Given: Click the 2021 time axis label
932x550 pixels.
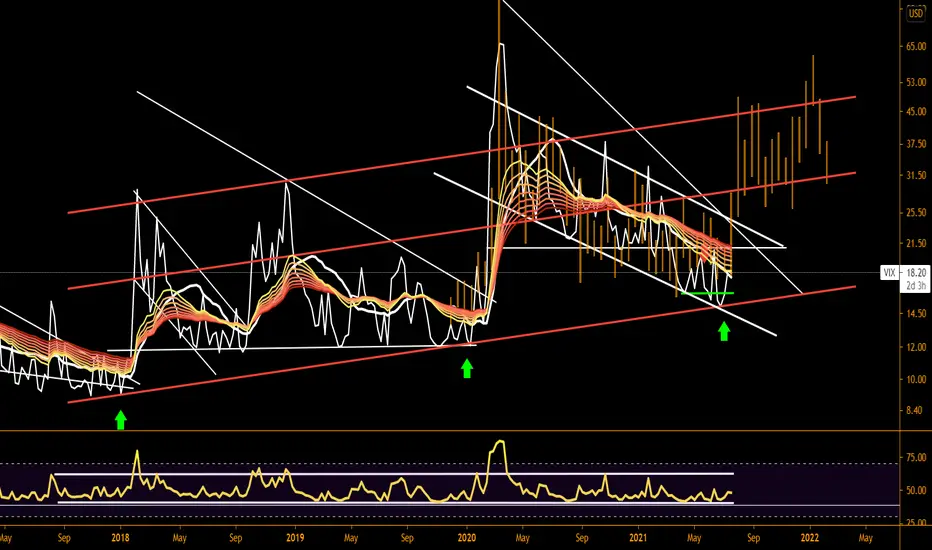Looking at the screenshot, I should [x=638, y=538].
